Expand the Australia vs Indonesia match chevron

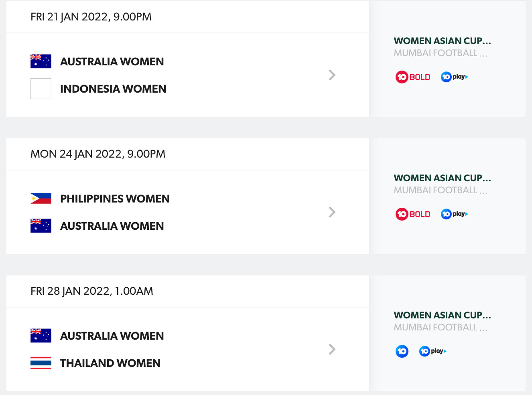click(x=332, y=75)
